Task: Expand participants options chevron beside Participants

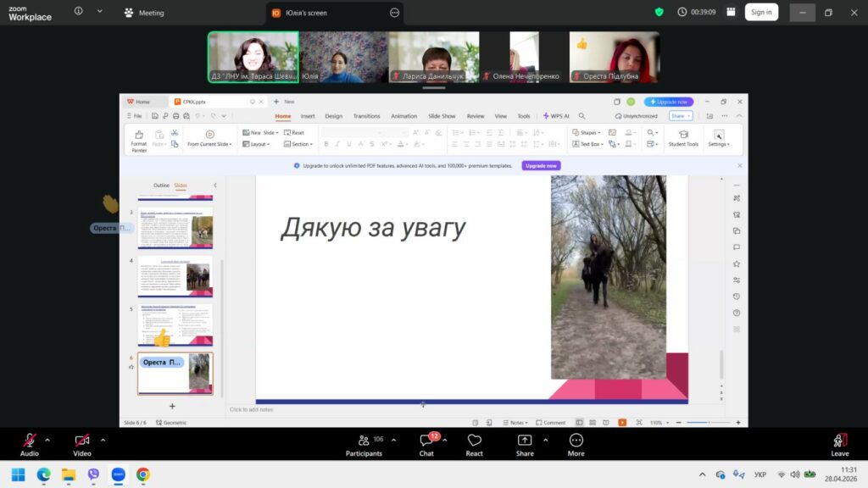Action: point(395,440)
